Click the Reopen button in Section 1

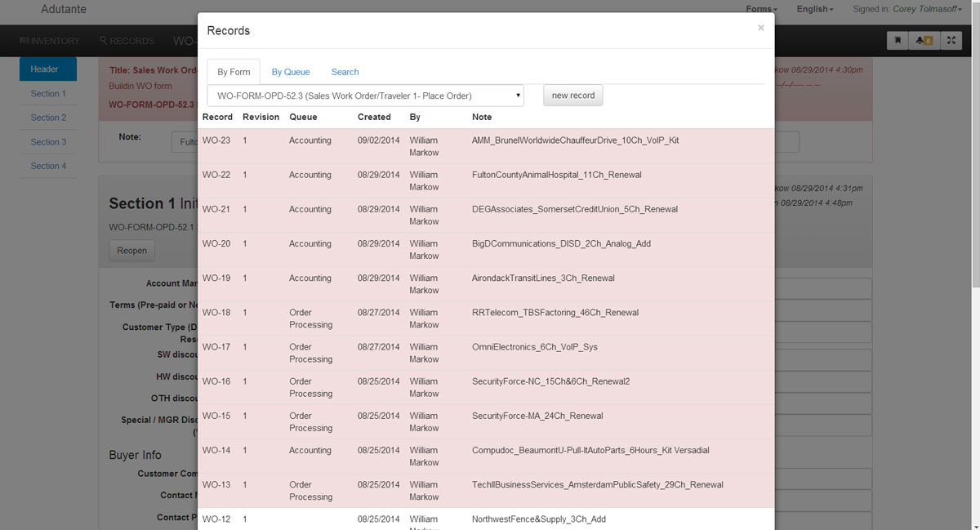click(x=132, y=251)
